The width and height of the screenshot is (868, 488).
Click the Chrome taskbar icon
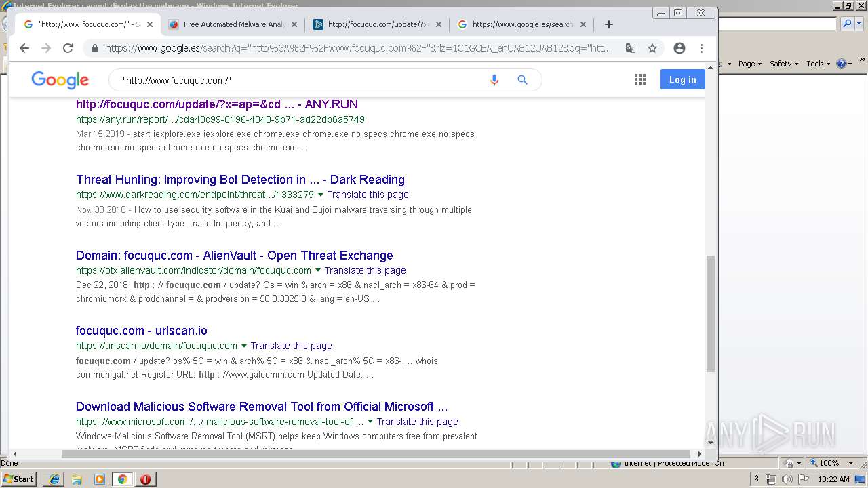pyautogui.click(x=123, y=479)
